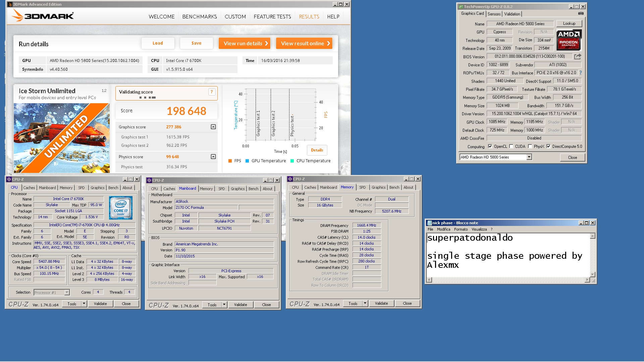Toggle the DirectCompute 5.0 checkbox
The height and width of the screenshot is (362, 644).
coord(548,146)
